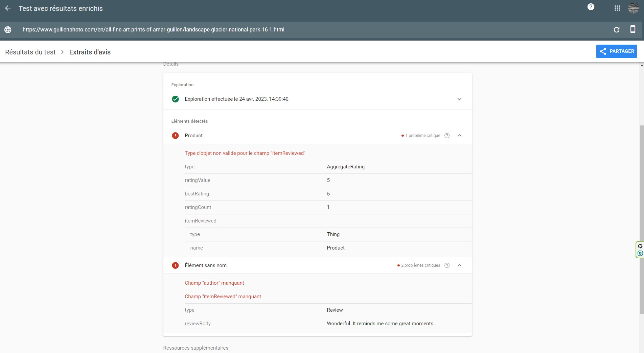Viewport: 644px width, 353px height.
Task: Click the page vertical scrollbar
Action: tap(642, 220)
